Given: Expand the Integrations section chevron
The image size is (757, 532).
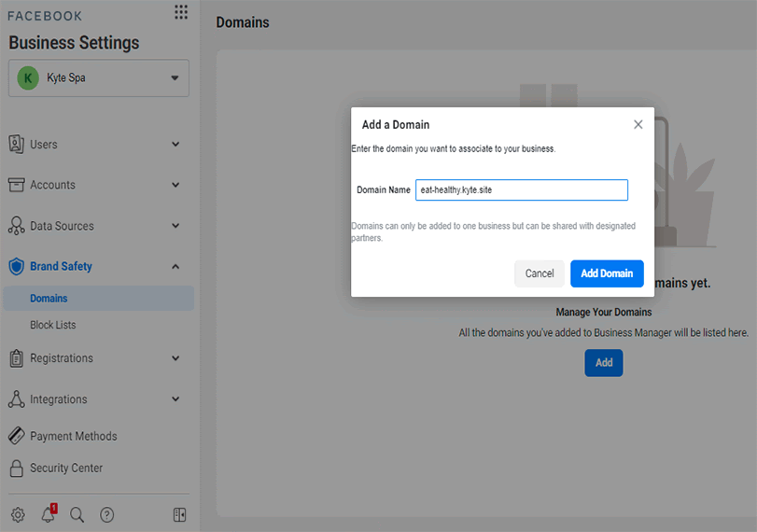Looking at the screenshot, I should click(x=175, y=399).
